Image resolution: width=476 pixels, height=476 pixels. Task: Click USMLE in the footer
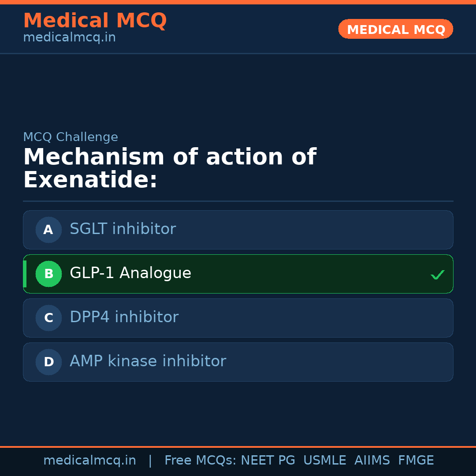tap(324, 461)
